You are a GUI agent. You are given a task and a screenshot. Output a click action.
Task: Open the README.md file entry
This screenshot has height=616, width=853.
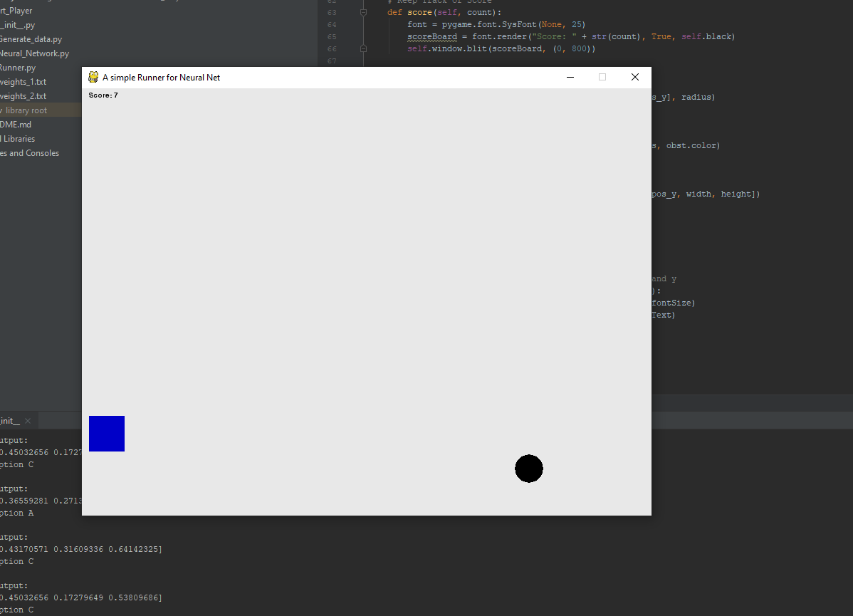pos(16,124)
